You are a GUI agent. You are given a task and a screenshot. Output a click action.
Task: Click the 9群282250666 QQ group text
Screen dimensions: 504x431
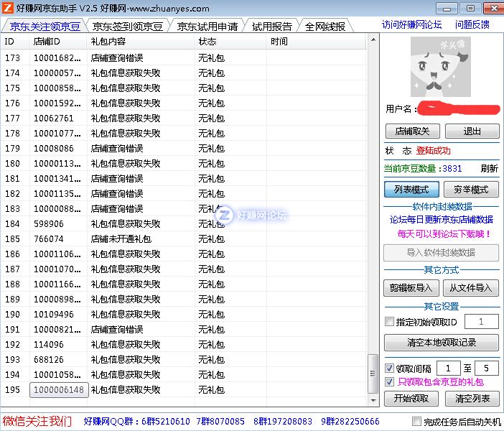[x=350, y=422]
